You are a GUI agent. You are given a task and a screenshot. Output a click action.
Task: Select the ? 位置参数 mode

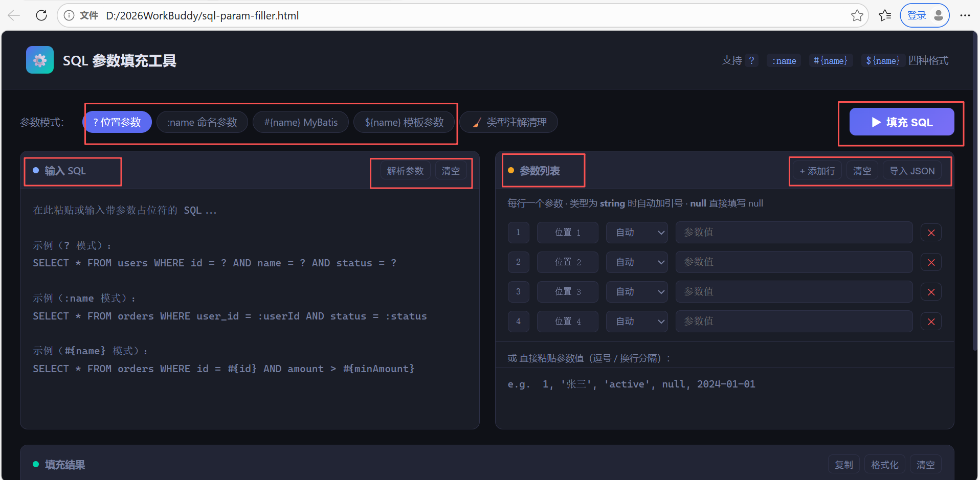117,122
